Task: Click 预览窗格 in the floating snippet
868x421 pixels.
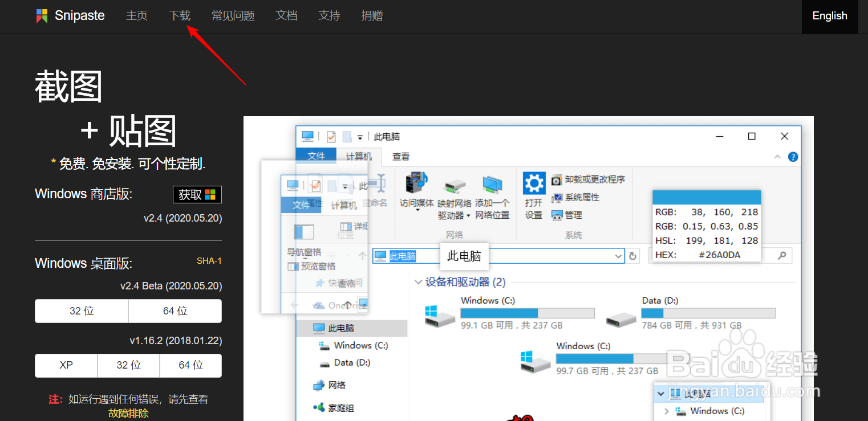Action: point(311,266)
